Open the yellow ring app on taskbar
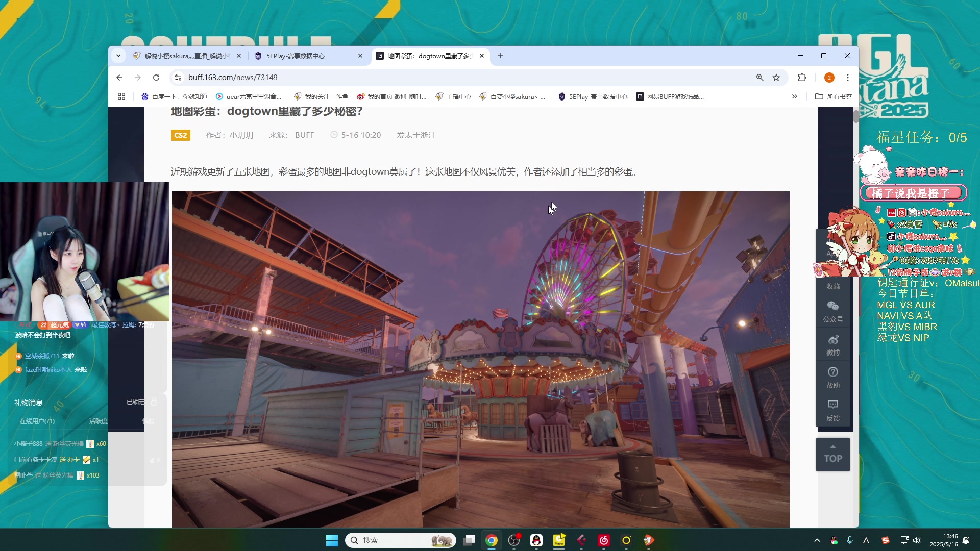The image size is (980, 551). [626, 540]
